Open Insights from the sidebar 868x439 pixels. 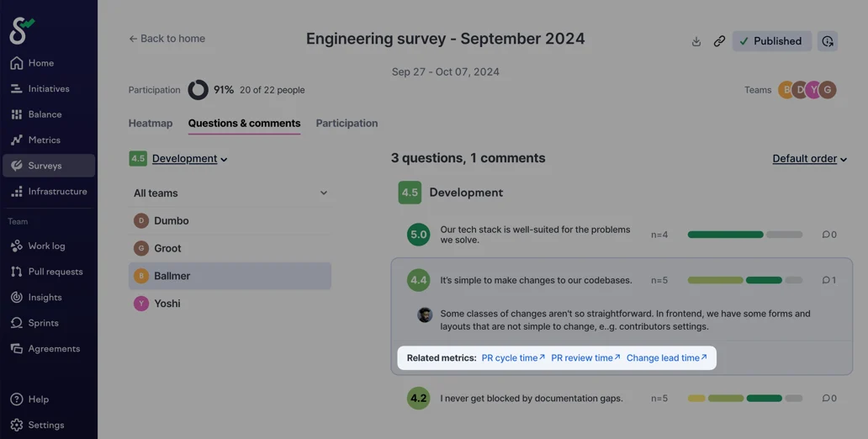45,298
